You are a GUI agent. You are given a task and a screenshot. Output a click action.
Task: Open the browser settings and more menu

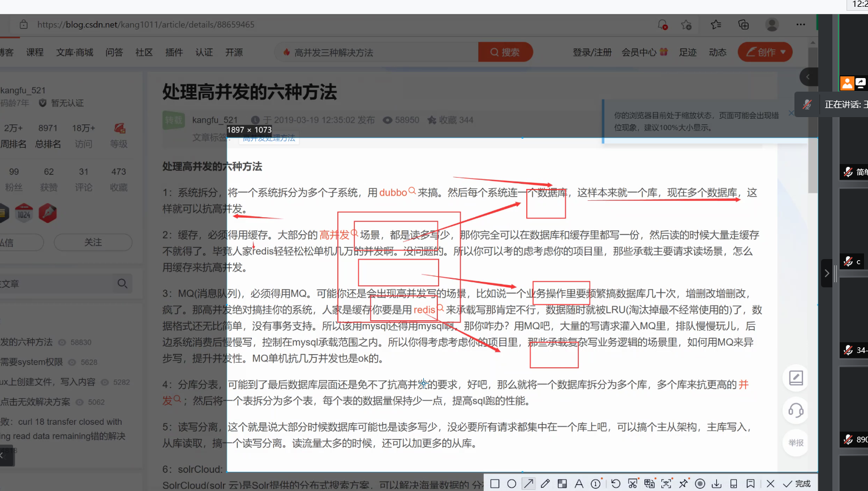801,24
